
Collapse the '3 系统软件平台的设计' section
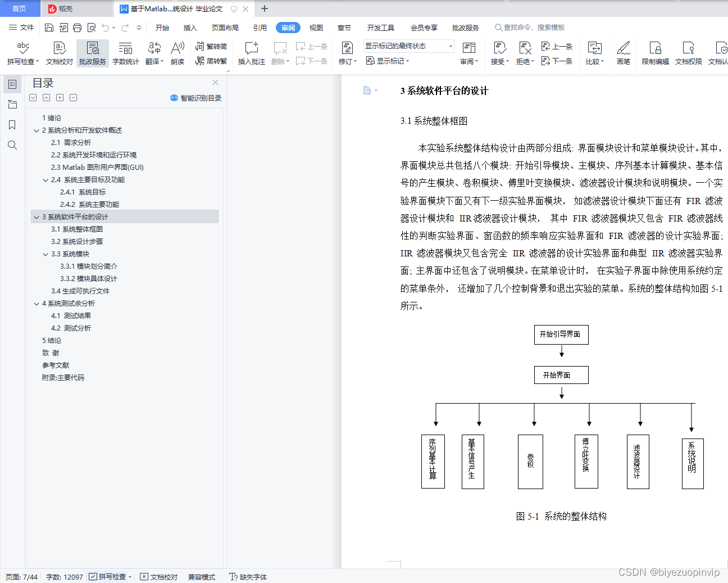click(x=37, y=217)
